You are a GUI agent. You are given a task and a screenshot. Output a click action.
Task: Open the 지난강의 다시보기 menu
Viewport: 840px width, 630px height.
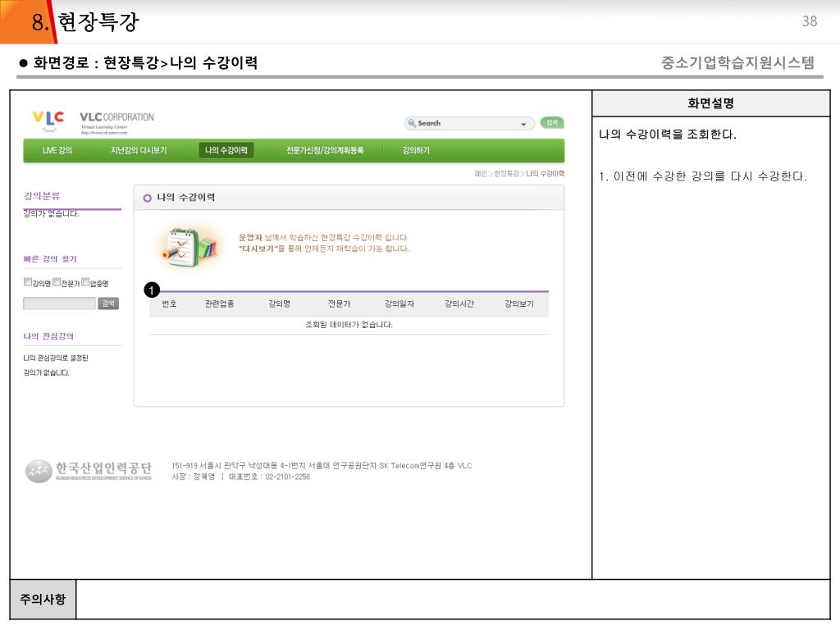coord(139,151)
